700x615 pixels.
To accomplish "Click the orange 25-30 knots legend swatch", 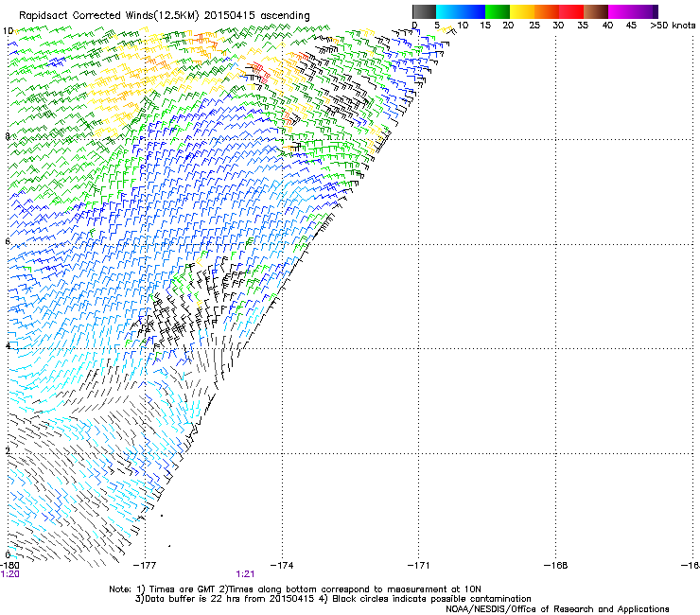I will 547,11.
